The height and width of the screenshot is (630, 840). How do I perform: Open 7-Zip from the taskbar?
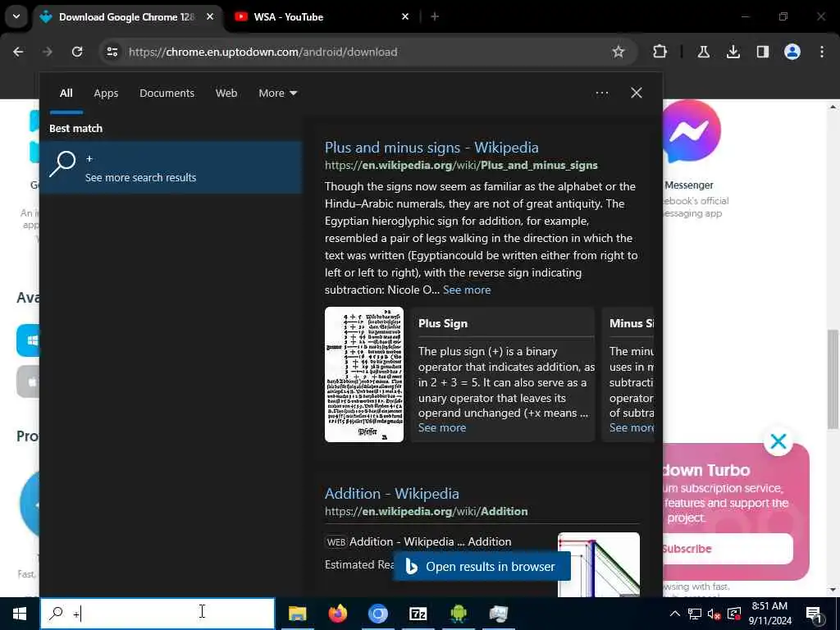click(418, 614)
